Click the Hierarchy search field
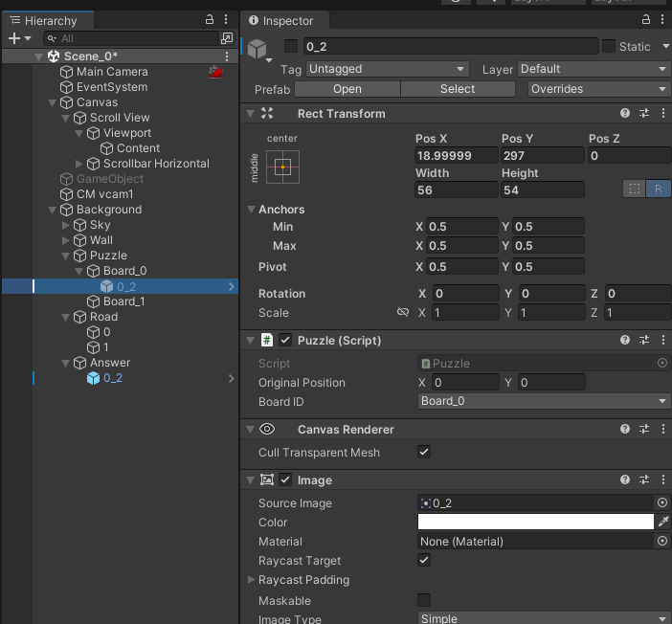Screen dimensions: 672x624 pyautogui.click(x=131, y=38)
